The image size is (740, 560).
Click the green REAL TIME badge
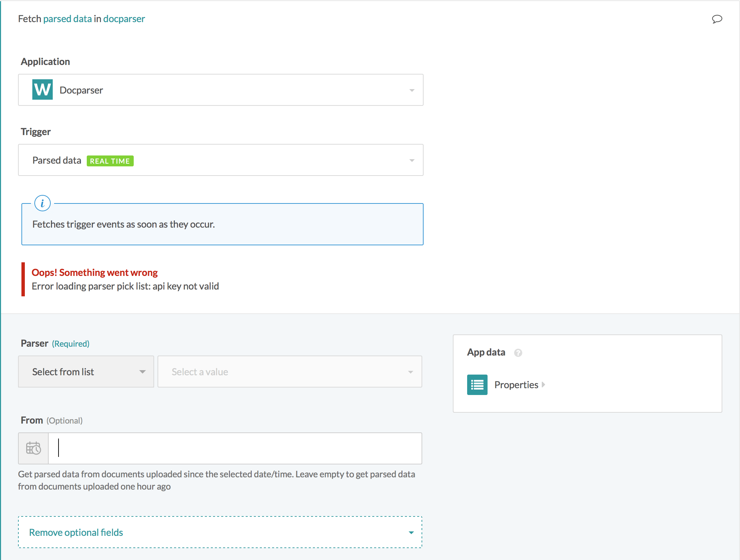[x=110, y=161]
